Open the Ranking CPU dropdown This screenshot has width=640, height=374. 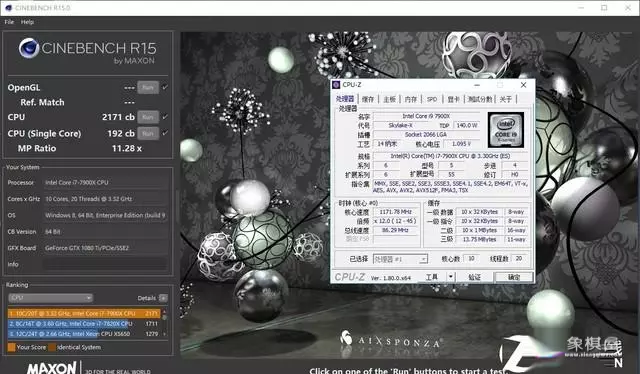click(x=51, y=298)
